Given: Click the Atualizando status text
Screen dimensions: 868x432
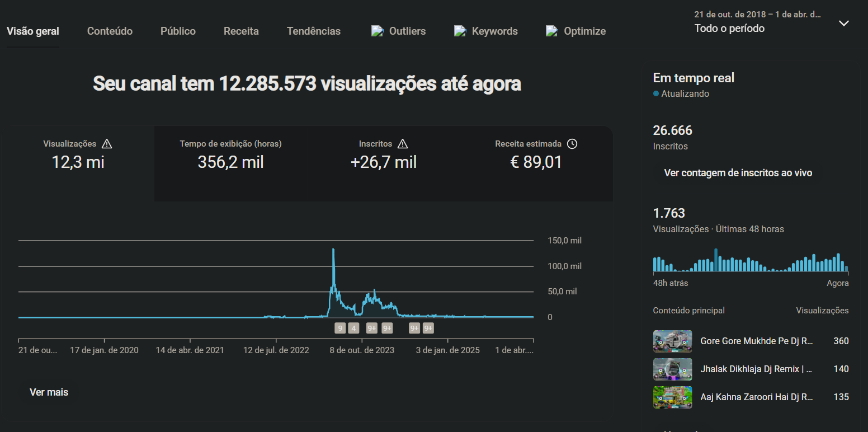Looking at the screenshot, I should [x=685, y=94].
